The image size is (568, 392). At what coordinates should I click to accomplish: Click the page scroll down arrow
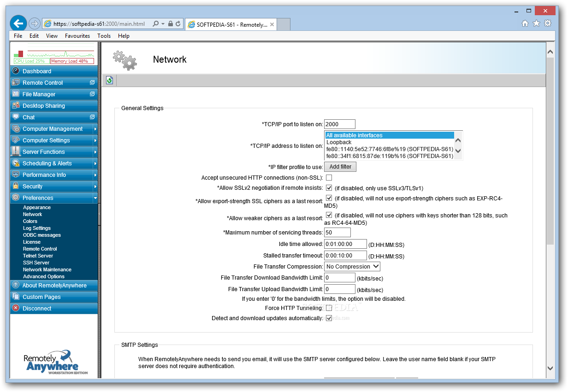click(x=550, y=368)
